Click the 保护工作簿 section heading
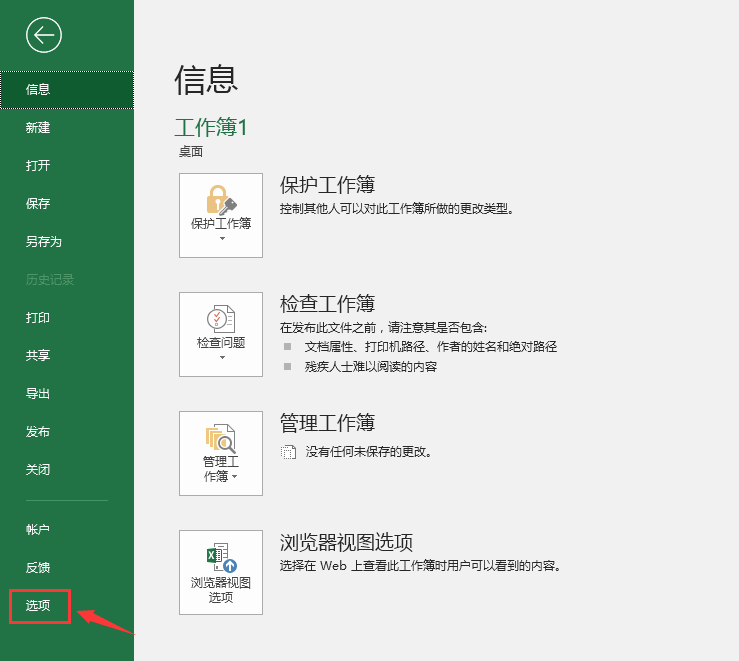Screen dimensions: 739x661 (x=328, y=185)
